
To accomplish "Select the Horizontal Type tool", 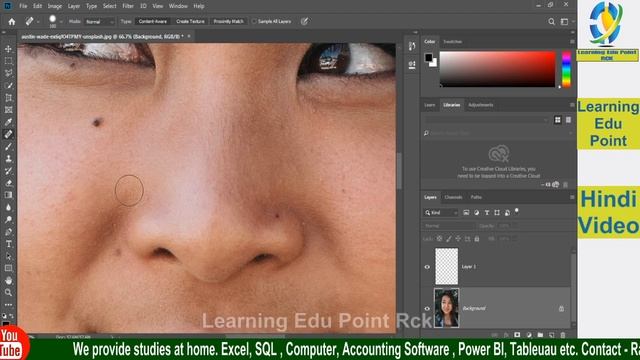I will [8, 244].
